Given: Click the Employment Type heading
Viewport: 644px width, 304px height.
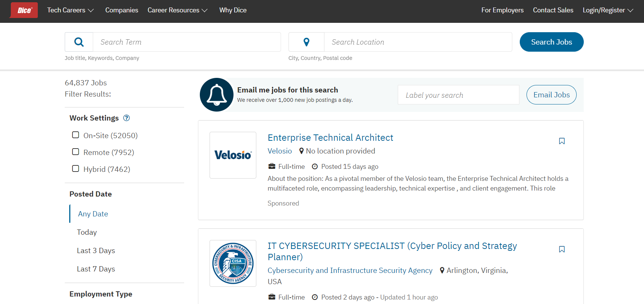Looking at the screenshot, I should tap(101, 294).
